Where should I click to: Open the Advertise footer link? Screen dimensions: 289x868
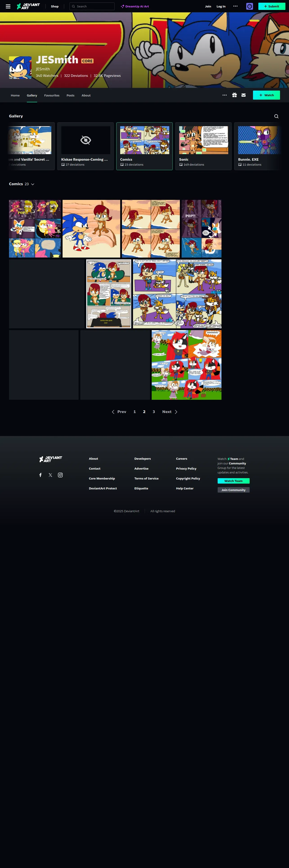point(141,469)
